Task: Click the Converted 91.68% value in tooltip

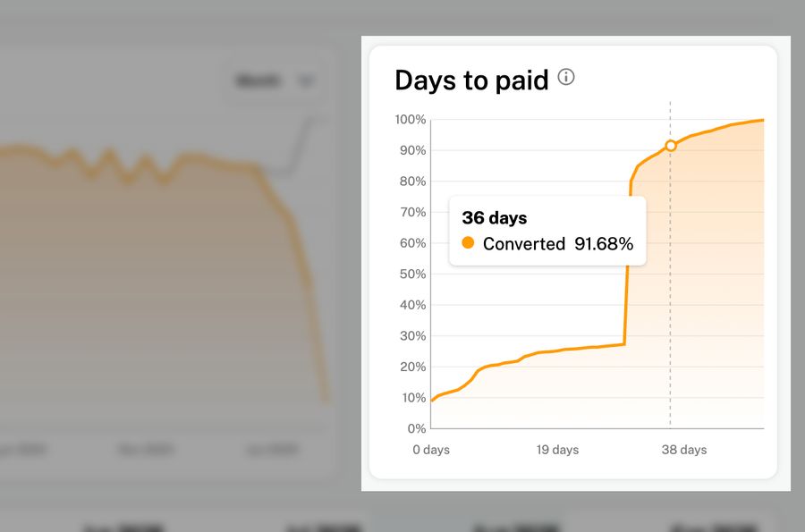Action: point(603,244)
